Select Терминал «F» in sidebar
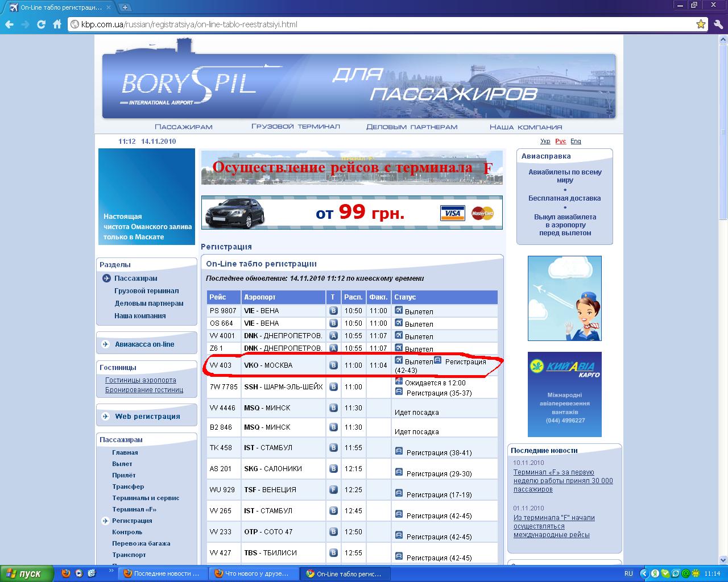The height and width of the screenshot is (582, 728). (x=134, y=509)
